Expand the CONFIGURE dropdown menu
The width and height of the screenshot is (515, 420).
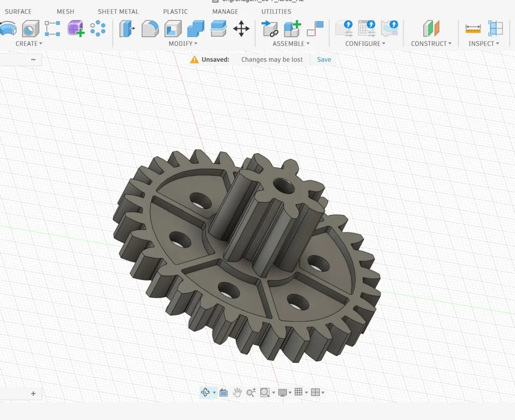point(365,43)
